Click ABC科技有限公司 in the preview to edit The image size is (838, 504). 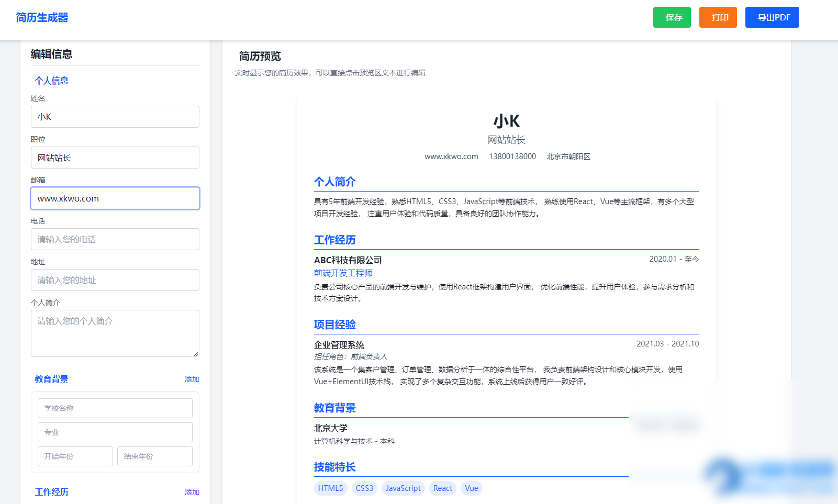click(x=348, y=260)
